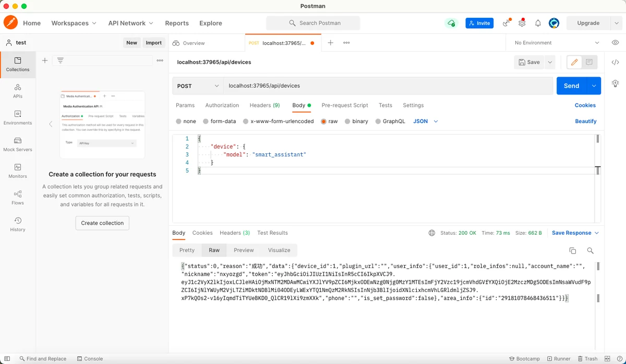This screenshot has width=626, height=364.
Task: Open the code snippet panel icon
Action: (x=616, y=62)
